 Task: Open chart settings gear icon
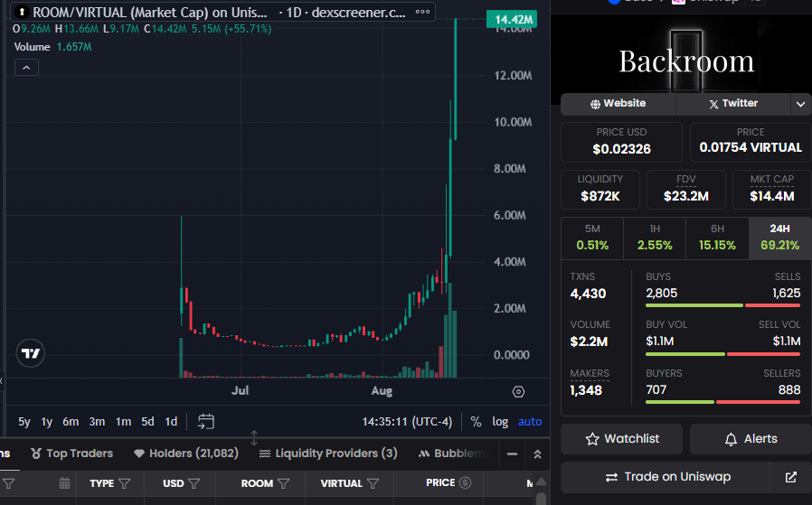[518, 392]
